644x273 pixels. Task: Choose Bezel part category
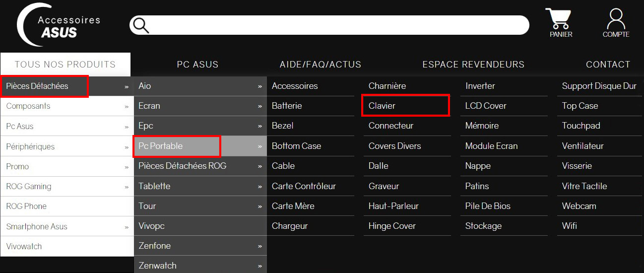pyautogui.click(x=283, y=126)
